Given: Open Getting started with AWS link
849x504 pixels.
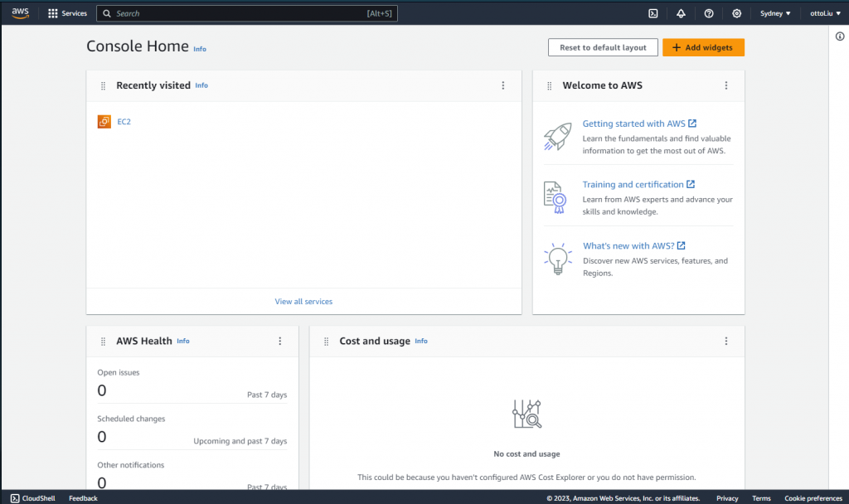Looking at the screenshot, I should point(639,124).
